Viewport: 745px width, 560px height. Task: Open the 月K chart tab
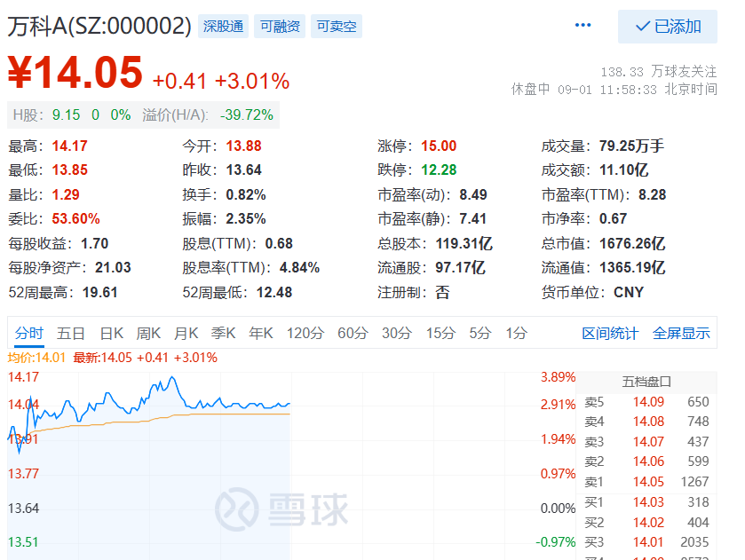pos(186,333)
